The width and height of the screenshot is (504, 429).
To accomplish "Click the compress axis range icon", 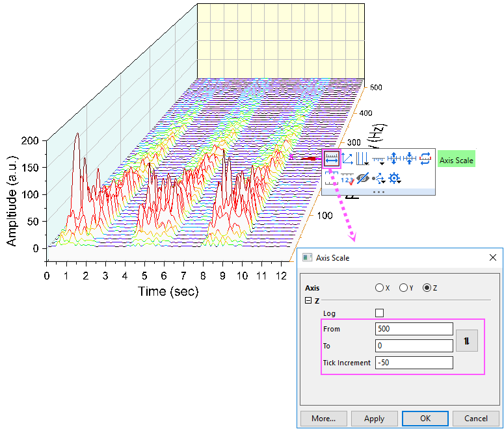I will 410,159.
